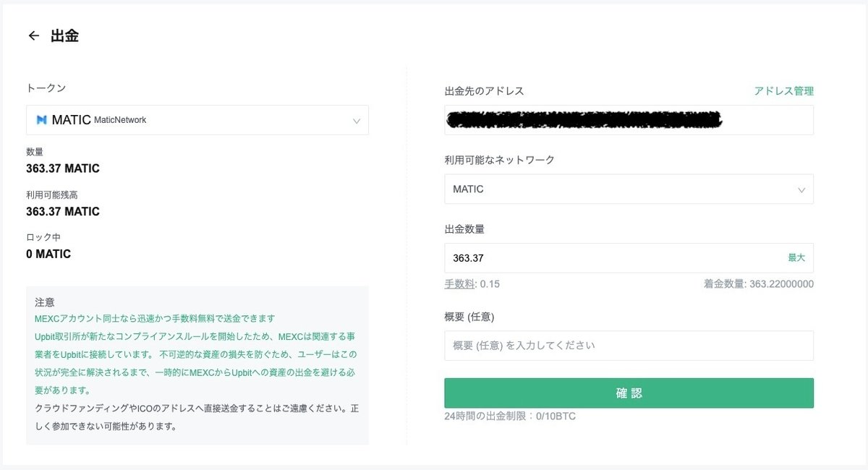Click the 利用可能残高 363.37 MATIC value
This screenshot has width=868, height=470.
click(63, 212)
